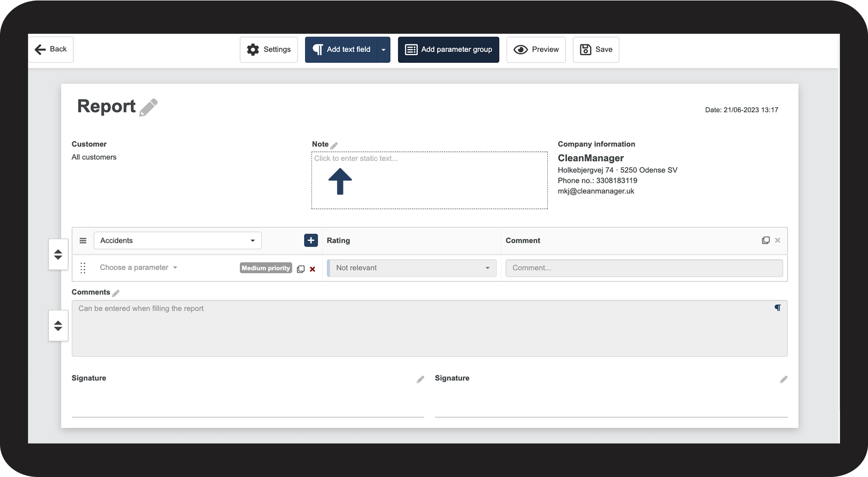868x477 pixels.
Task: Open the Not relevant rating dropdown
Action: (x=412, y=268)
